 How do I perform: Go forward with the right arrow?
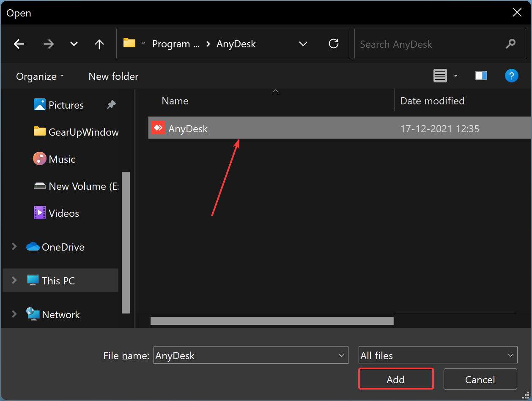[x=49, y=44]
